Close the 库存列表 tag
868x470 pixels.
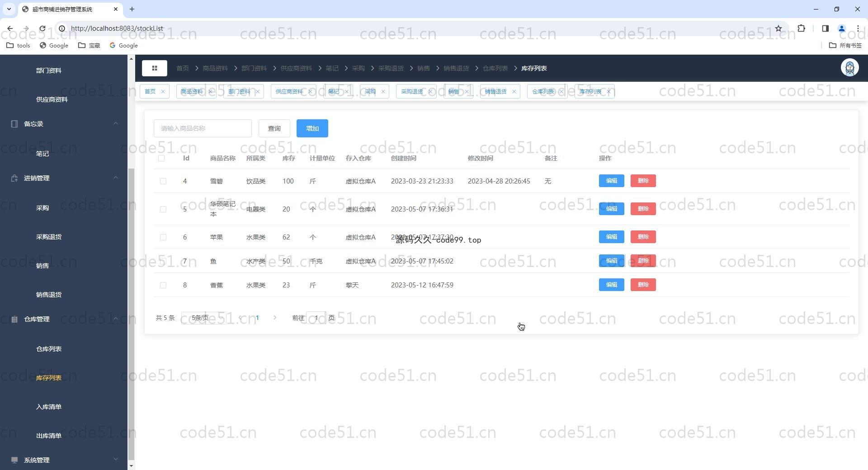(x=609, y=91)
